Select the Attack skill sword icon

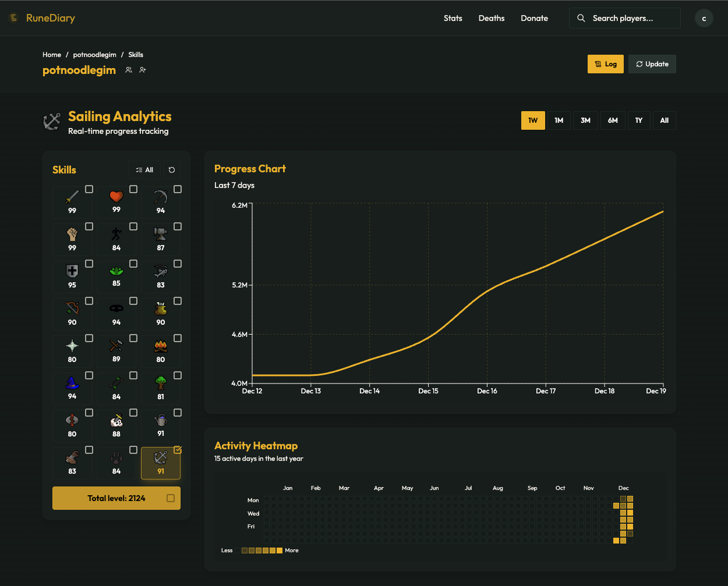pyautogui.click(x=71, y=198)
